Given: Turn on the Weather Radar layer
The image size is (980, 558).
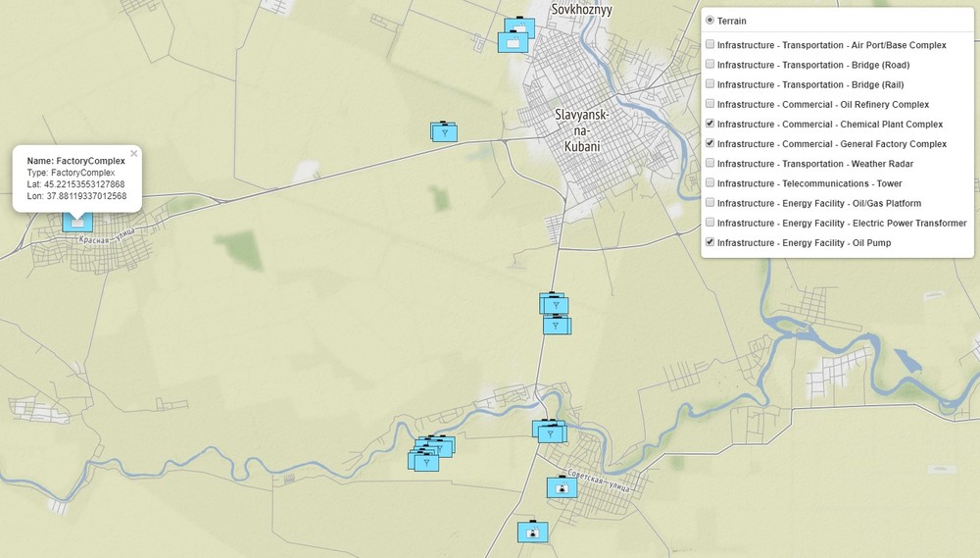Looking at the screenshot, I should click(x=710, y=163).
